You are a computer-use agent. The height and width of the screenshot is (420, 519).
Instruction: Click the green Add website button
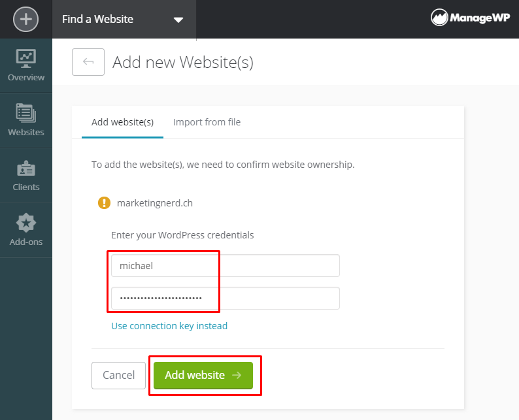click(203, 376)
